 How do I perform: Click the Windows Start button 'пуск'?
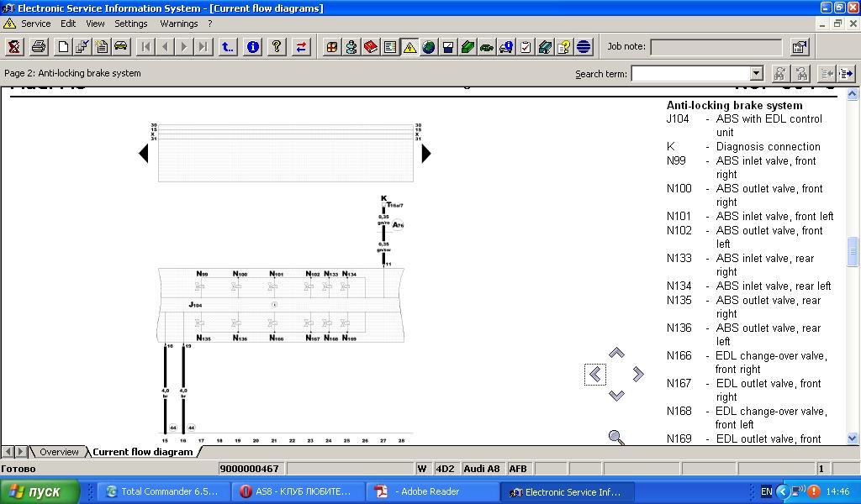pos(40,492)
